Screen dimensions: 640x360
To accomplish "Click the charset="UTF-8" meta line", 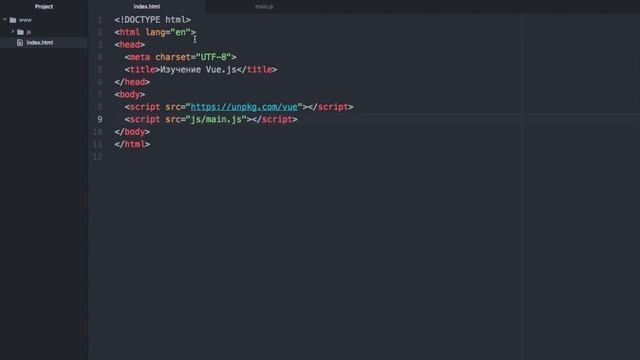I will pos(180,57).
